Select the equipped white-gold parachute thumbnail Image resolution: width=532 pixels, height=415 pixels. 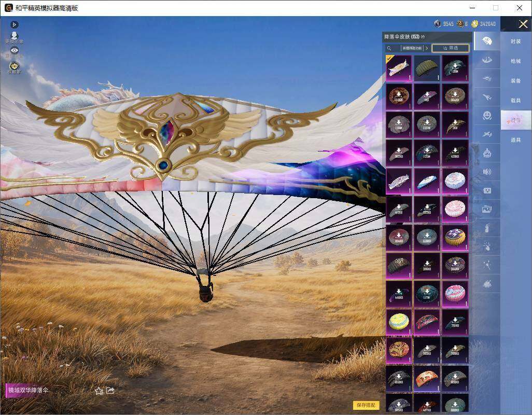pyautogui.click(x=399, y=68)
